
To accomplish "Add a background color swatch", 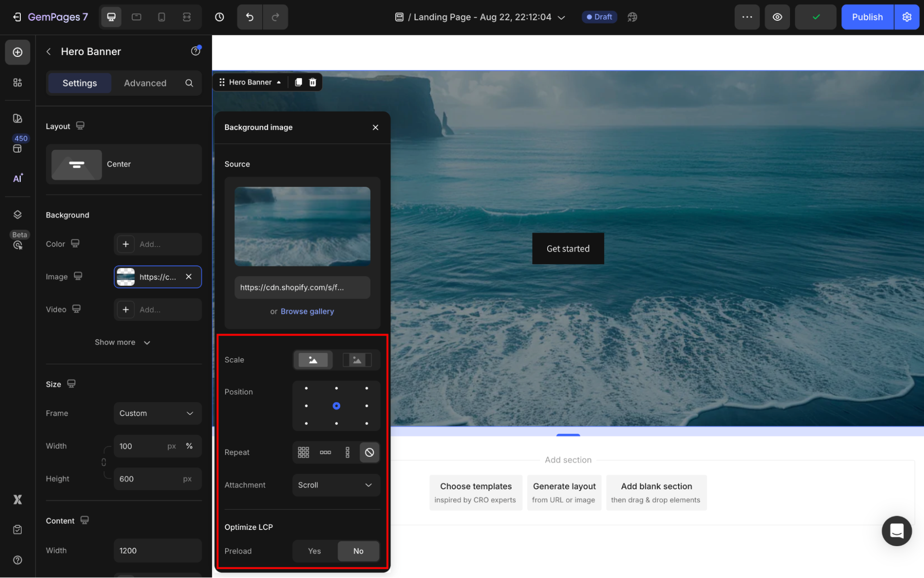I will point(126,244).
